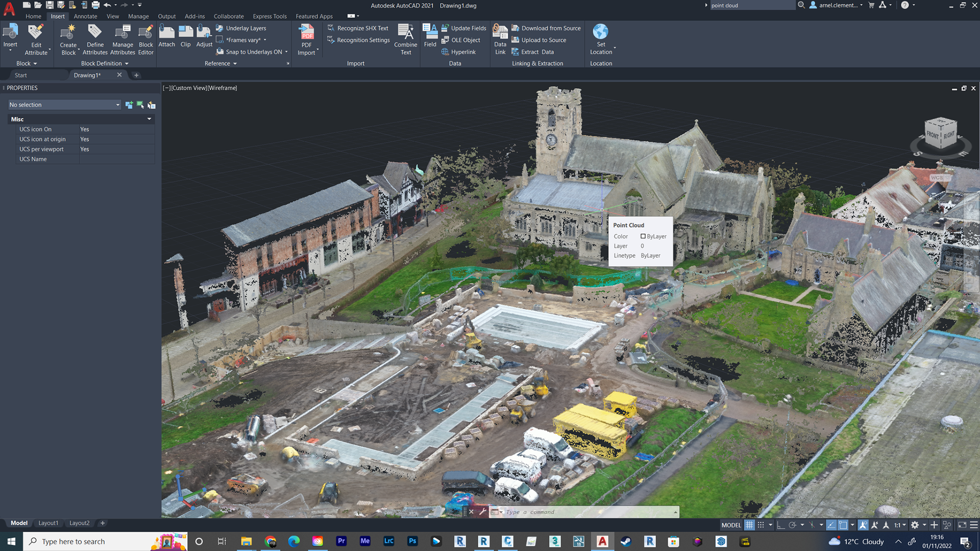The height and width of the screenshot is (551, 980).
Task: Toggle snap mode in status bar
Action: pos(761,525)
